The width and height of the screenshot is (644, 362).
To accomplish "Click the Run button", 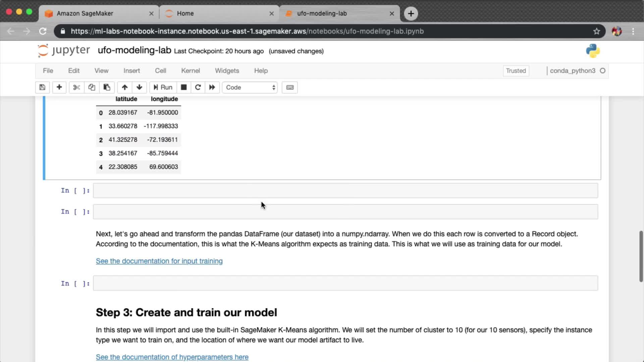I will point(163,87).
